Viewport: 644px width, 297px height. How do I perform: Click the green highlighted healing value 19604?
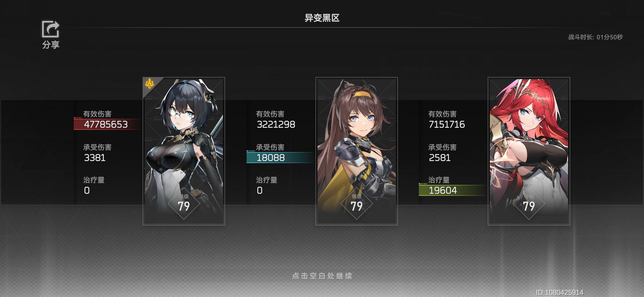point(443,190)
